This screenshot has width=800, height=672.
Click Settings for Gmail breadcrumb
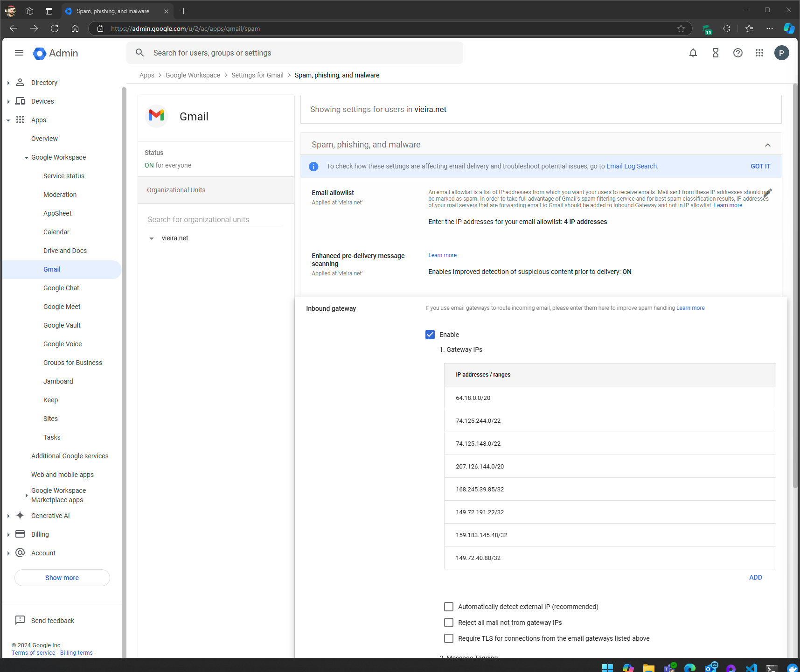tap(257, 75)
